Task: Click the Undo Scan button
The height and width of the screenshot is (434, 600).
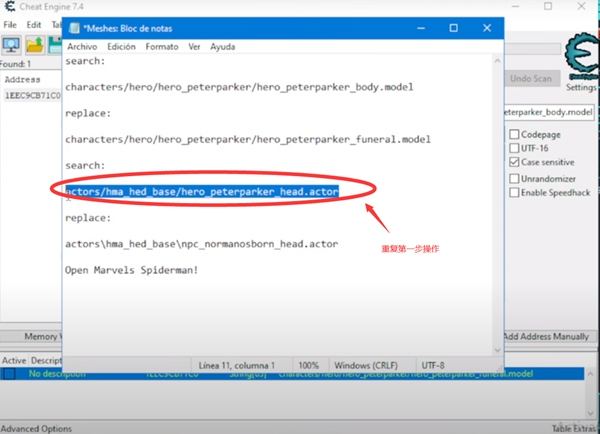Action: [x=531, y=79]
